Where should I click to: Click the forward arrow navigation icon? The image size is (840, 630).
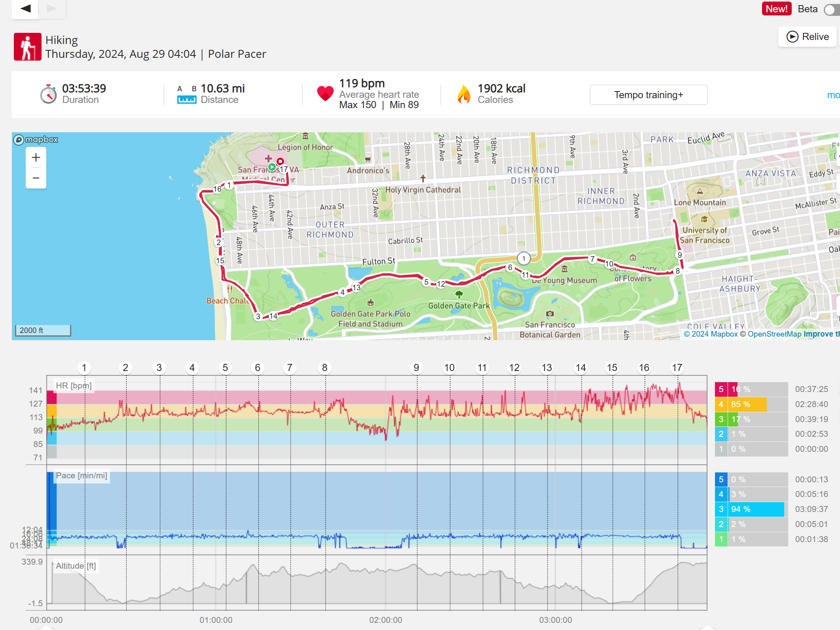pos(51,8)
